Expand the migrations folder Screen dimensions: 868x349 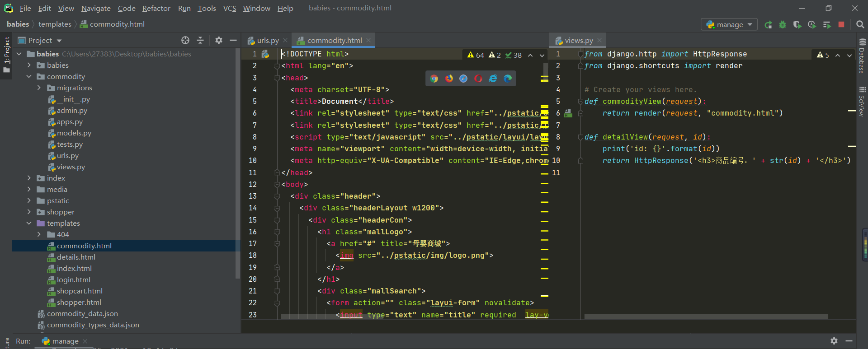[x=39, y=88]
